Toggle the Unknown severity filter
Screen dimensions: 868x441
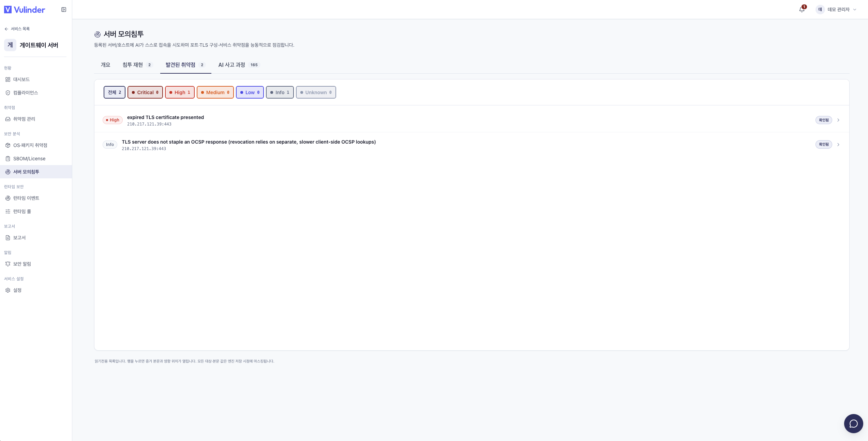(316, 92)
